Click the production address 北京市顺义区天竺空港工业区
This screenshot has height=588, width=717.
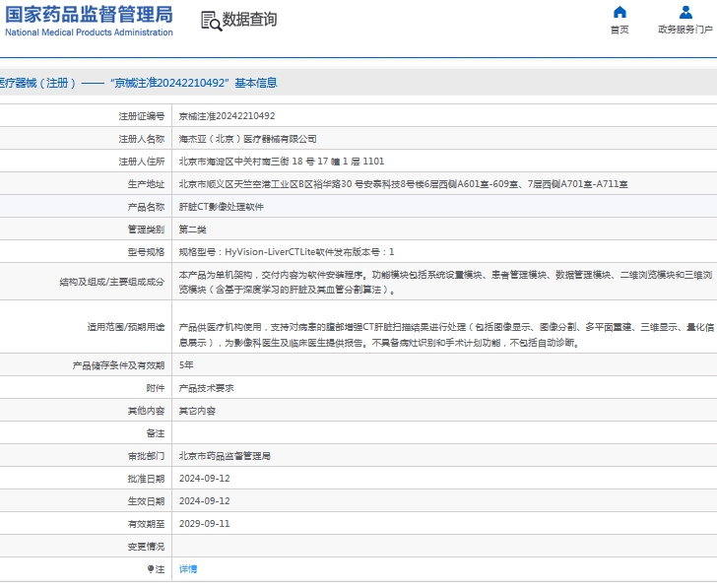pyautogui.click(x=403, y=184)
